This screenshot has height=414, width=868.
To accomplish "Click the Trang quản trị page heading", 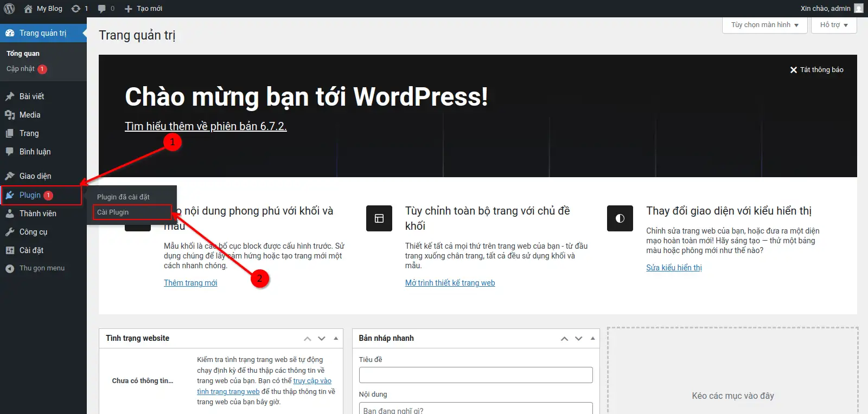I will (137, 35).
